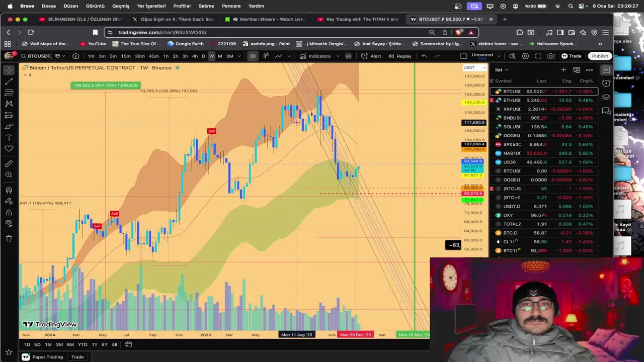
Task: Switch to the D daily timeframe
Action: click(203, 56)
